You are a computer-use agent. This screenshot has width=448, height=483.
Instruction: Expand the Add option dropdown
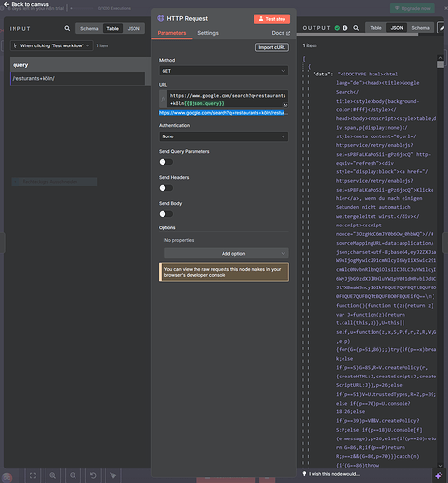click(x=226, y=254)
